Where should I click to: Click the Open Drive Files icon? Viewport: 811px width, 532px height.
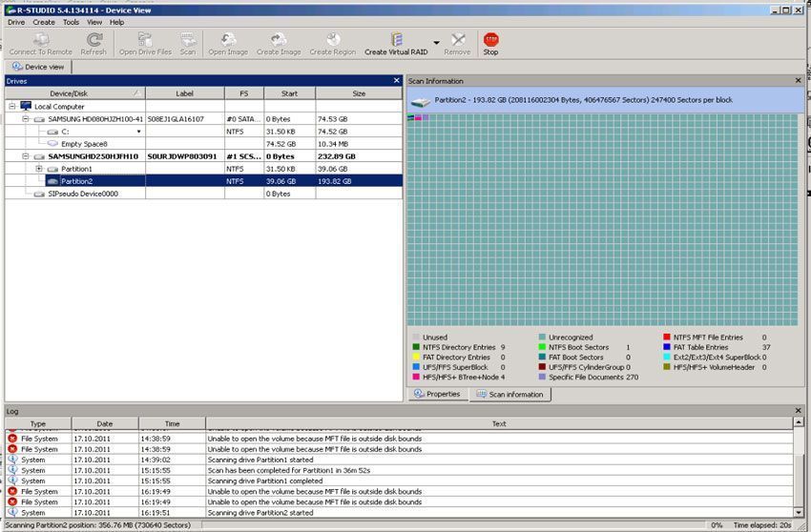coord(145,40)
